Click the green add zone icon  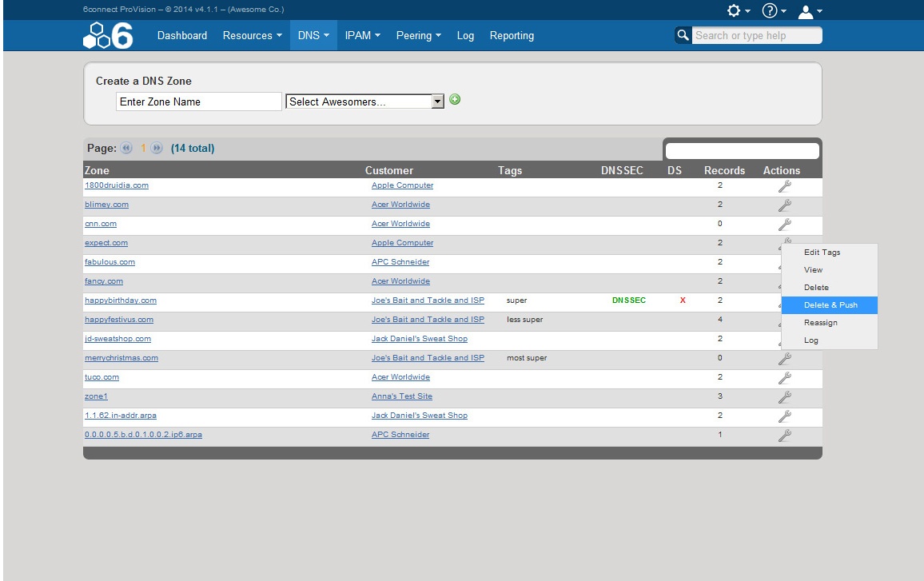pyautogui.click(x=455, y=100)
